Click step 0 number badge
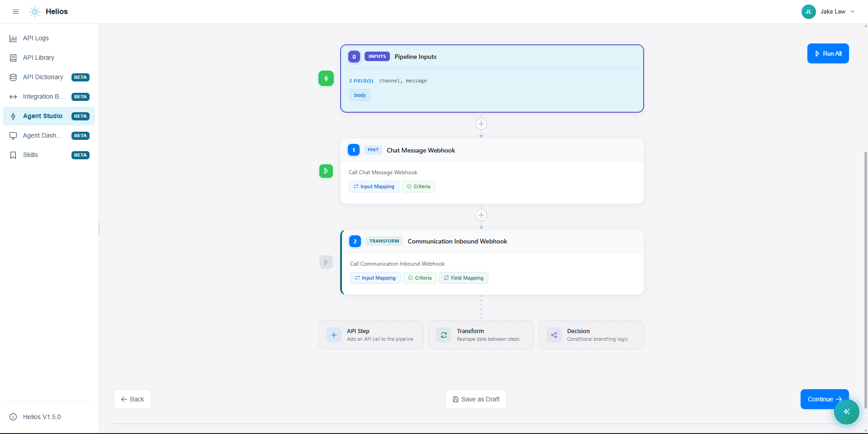The width and height of the screenshot is (868, 434). (354, 57)
